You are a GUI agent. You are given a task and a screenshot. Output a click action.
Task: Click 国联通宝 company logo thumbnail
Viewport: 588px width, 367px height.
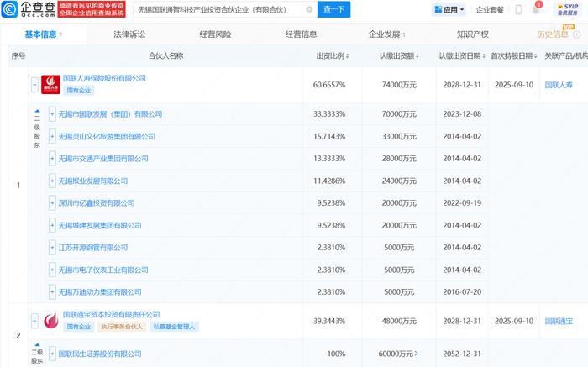coord(50,321)
